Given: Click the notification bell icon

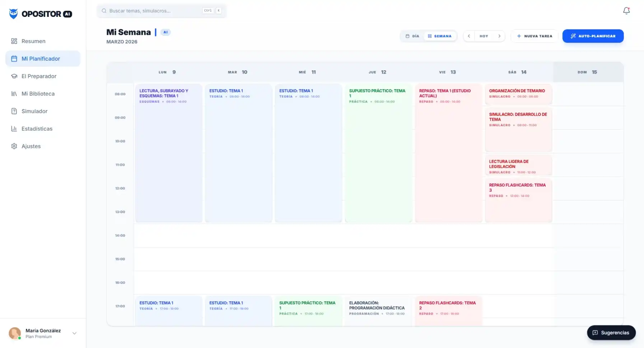Looking at the screenshot, I should (x=626, y=11).
